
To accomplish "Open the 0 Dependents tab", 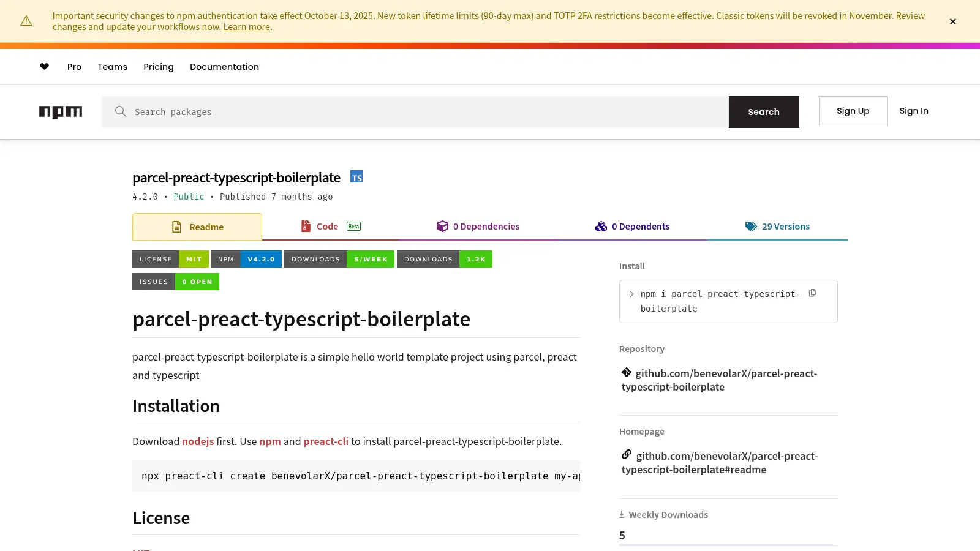I will [x=632, y=227].
